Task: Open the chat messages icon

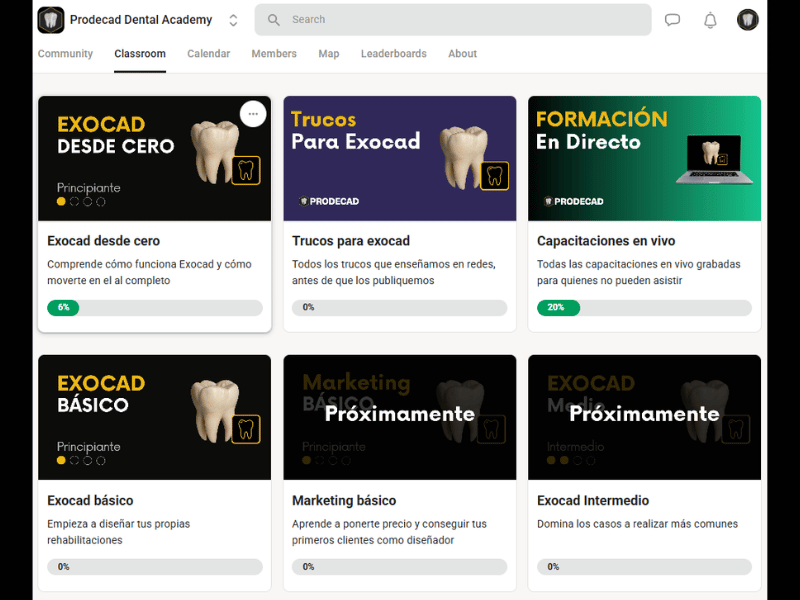Action: [672, 20]
